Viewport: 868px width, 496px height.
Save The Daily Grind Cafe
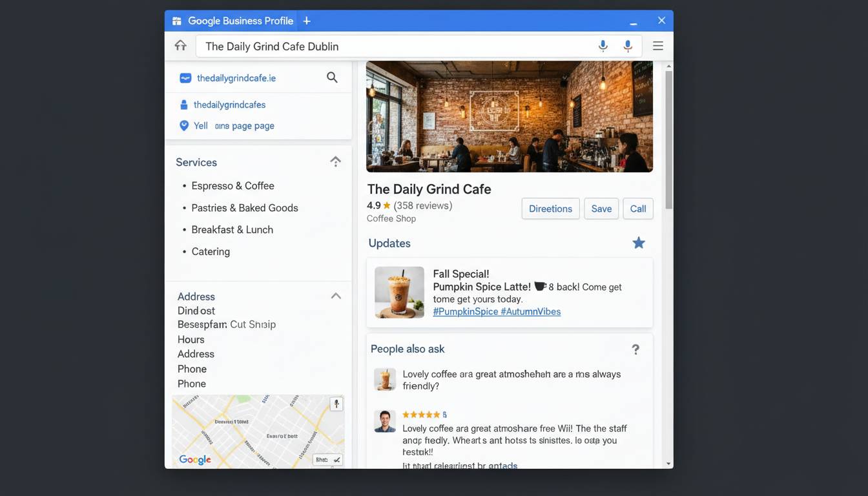(601, 209)
